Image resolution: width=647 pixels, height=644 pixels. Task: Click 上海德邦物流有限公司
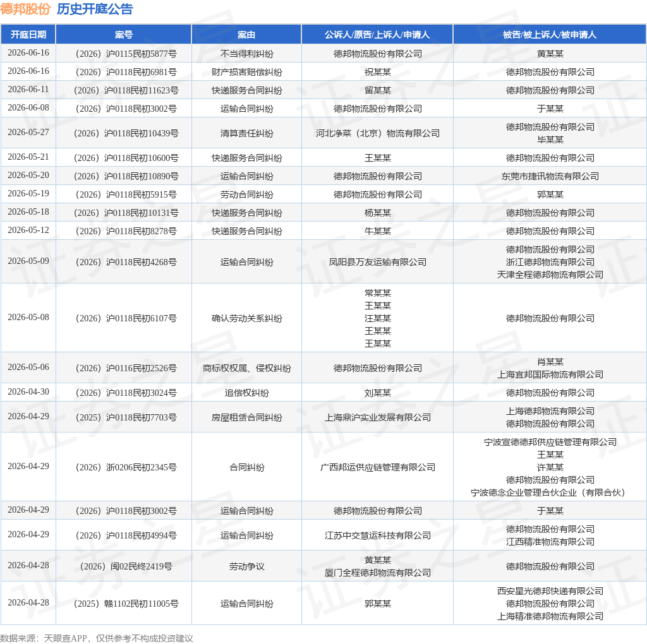point(550,412)
